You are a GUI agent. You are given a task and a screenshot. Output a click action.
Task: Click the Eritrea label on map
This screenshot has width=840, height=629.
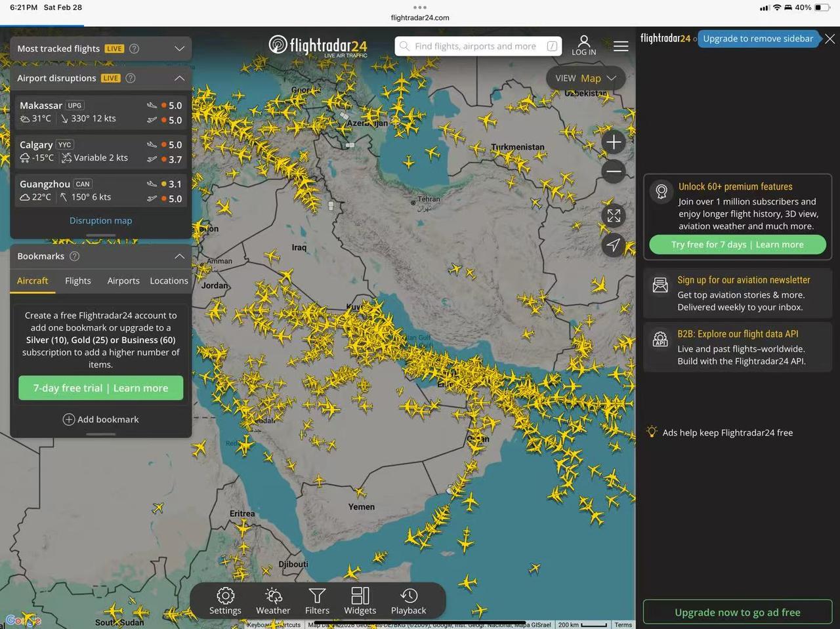click(242, 514)
